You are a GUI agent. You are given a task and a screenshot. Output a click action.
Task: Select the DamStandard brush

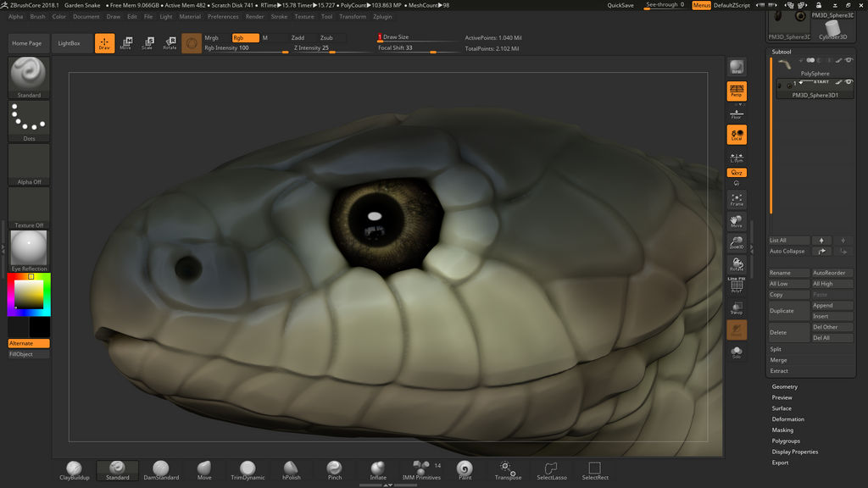tap(161, 470)
